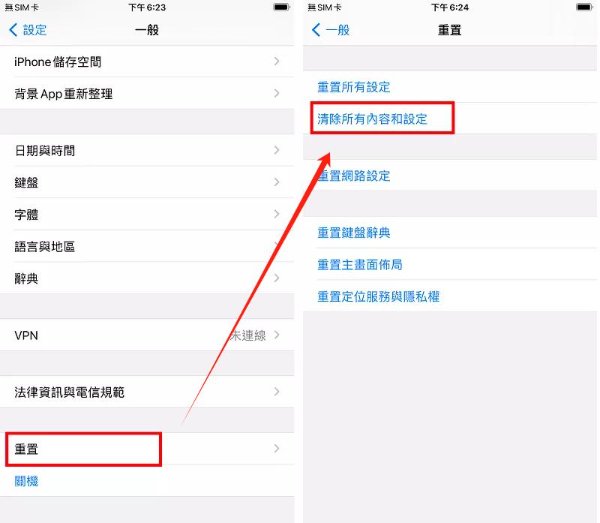Tap 重置所有設定 option
The height and width of the screenshot is (523, 600).
coord(354,87)
